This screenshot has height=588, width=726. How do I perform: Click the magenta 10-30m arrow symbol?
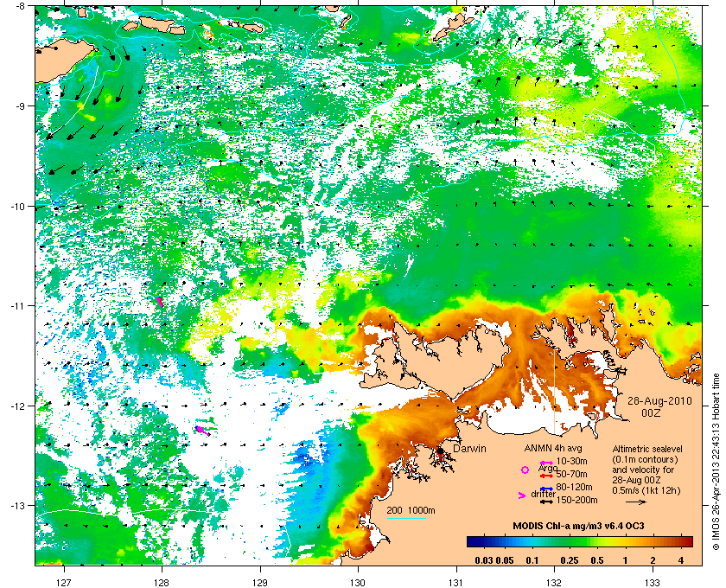coord(547,463)
